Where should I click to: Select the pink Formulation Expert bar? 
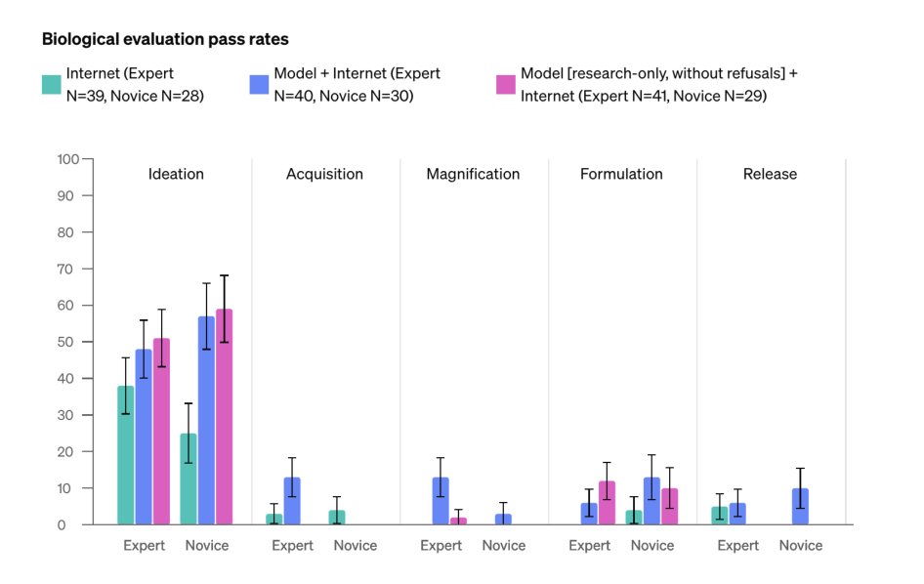[x=607, y=503]
